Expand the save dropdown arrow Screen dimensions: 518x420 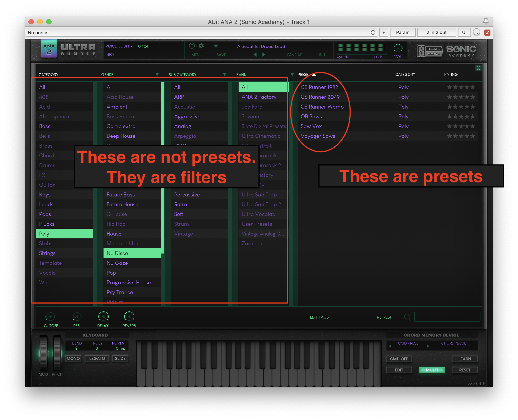216,46
